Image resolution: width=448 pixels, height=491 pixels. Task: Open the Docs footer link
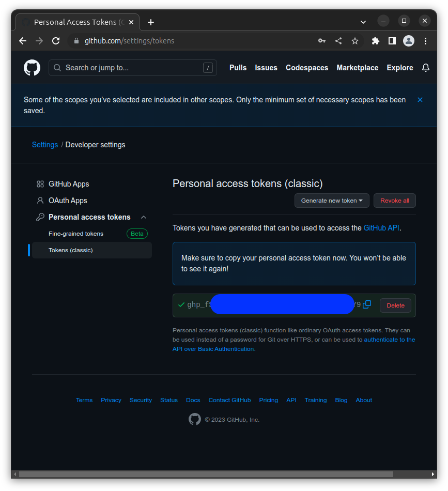pos(193,400)
